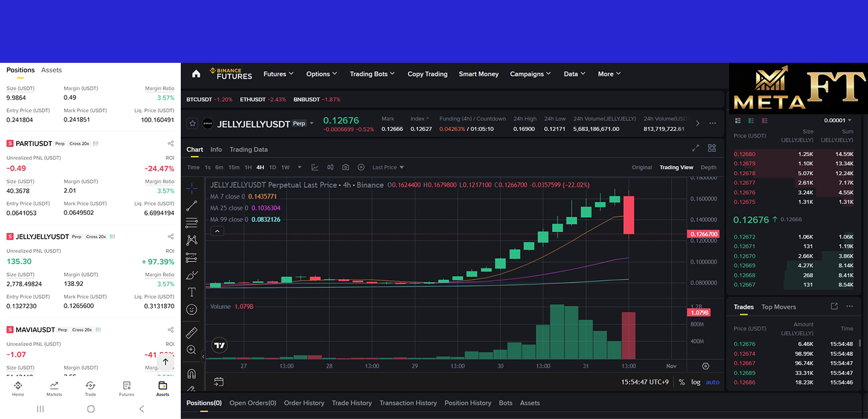Select the text annotation tool

(192, 292)
